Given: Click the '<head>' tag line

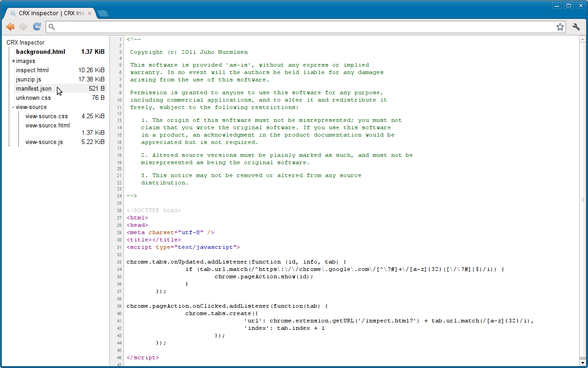Looking at the screenshot, I should [x=137, y=225].
